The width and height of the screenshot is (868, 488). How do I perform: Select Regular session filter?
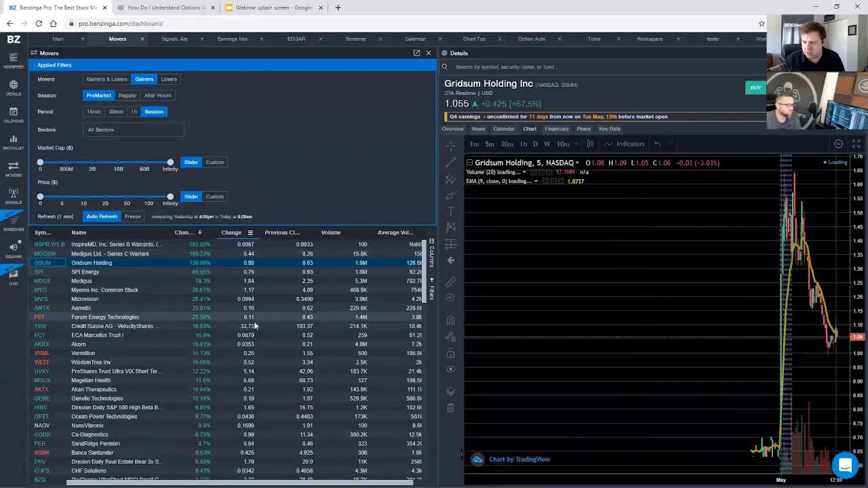click(127, 96)
